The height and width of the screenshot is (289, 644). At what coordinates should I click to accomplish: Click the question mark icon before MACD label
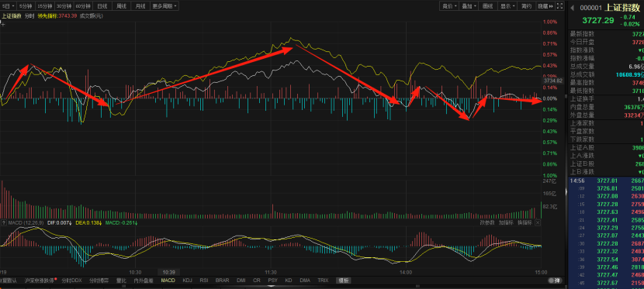[x=4, y=222]
